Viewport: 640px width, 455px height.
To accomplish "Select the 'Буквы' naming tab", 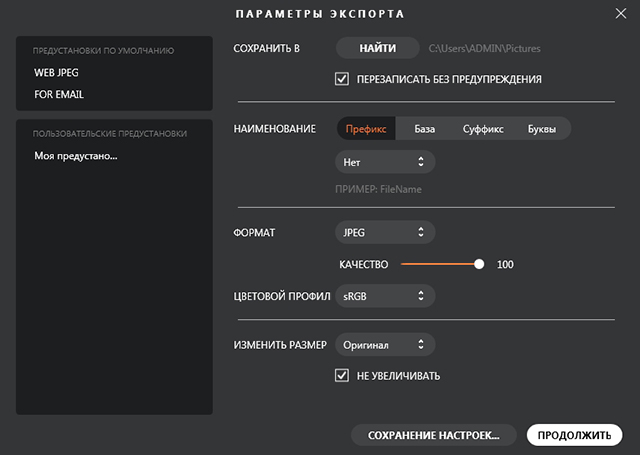I will (x=542, y=129).
